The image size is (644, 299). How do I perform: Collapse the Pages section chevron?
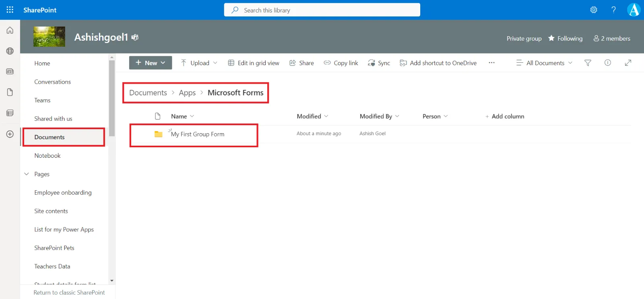[x=27, y=174]
